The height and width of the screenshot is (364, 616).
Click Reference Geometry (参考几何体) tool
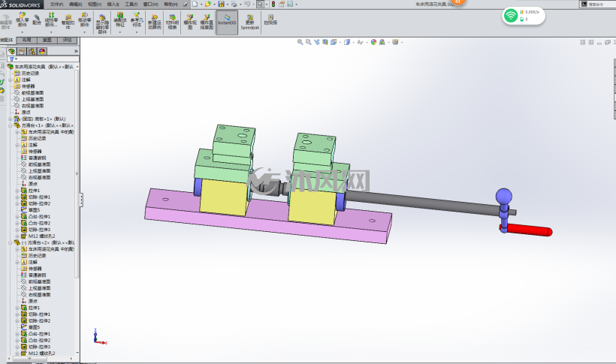[136, 21]
